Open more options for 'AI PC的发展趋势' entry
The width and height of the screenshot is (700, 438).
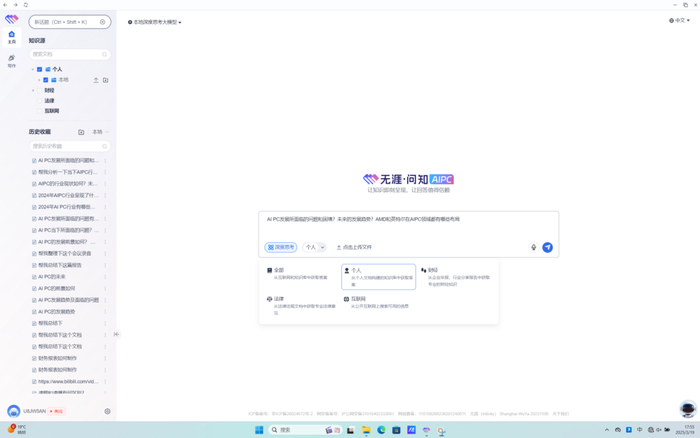105,312
